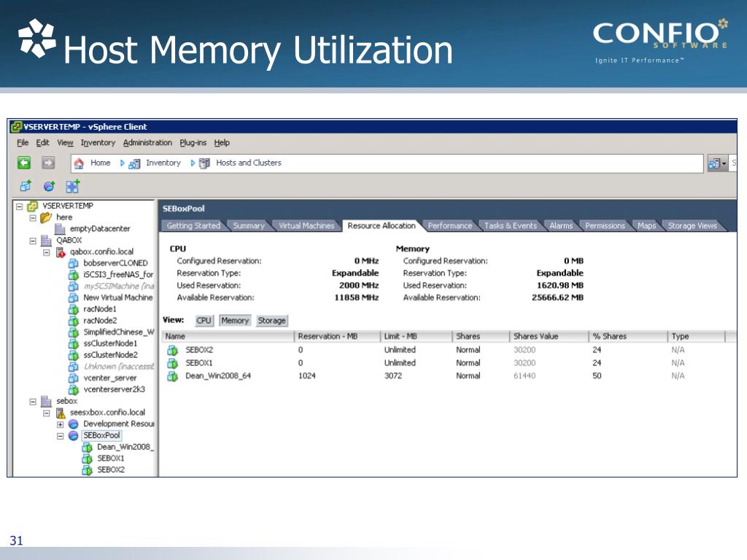This screenshot has height=560, width=747.
Task: Click the 'Limit - MB' column header
Action: [416, 337]
